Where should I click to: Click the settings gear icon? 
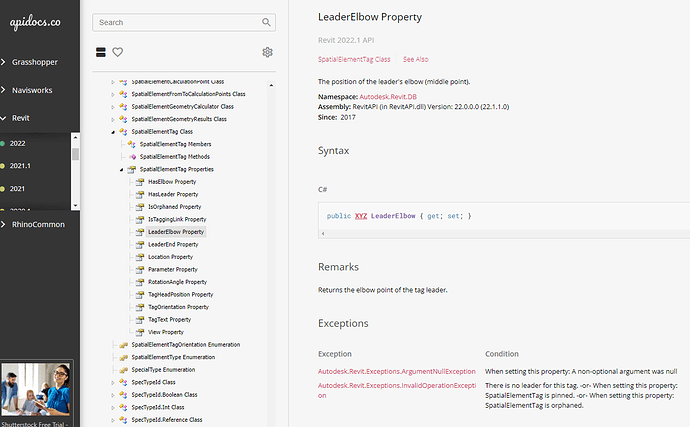[267, 52]
